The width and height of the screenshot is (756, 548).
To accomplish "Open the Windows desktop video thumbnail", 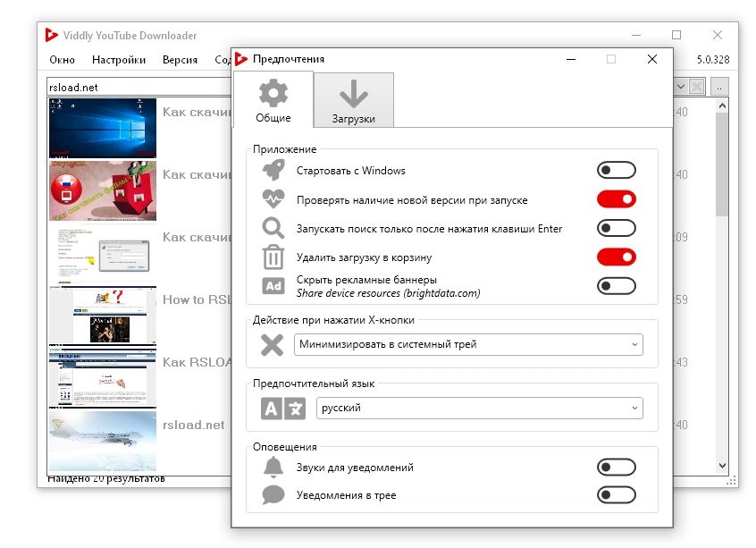I will (103, 128).
